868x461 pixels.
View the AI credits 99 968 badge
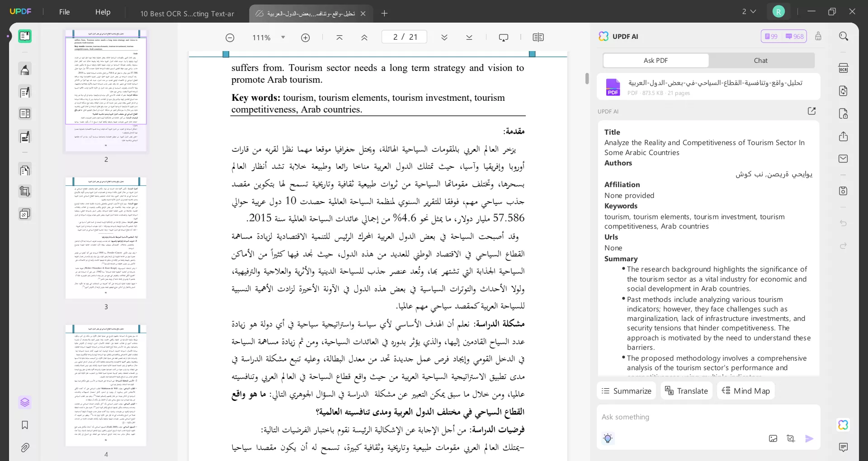click(784, 36)
